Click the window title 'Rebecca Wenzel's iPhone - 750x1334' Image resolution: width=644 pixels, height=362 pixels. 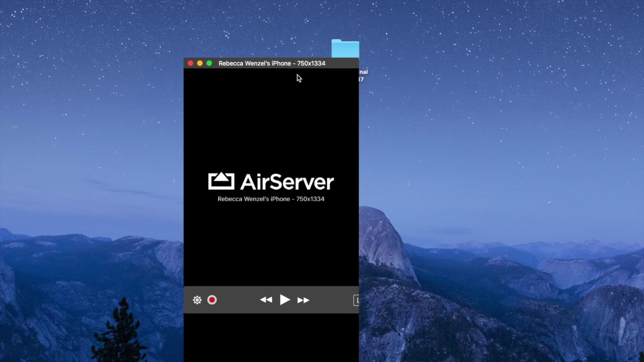(x=272, y=63)
